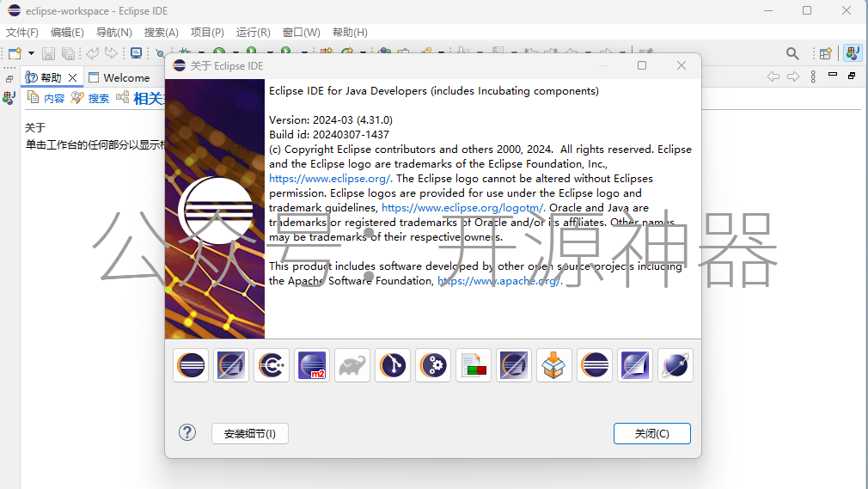Click the Undo arrow in main toolbar
The height and width of the screenshot is (489, 868).
click(x=93, y=53)
